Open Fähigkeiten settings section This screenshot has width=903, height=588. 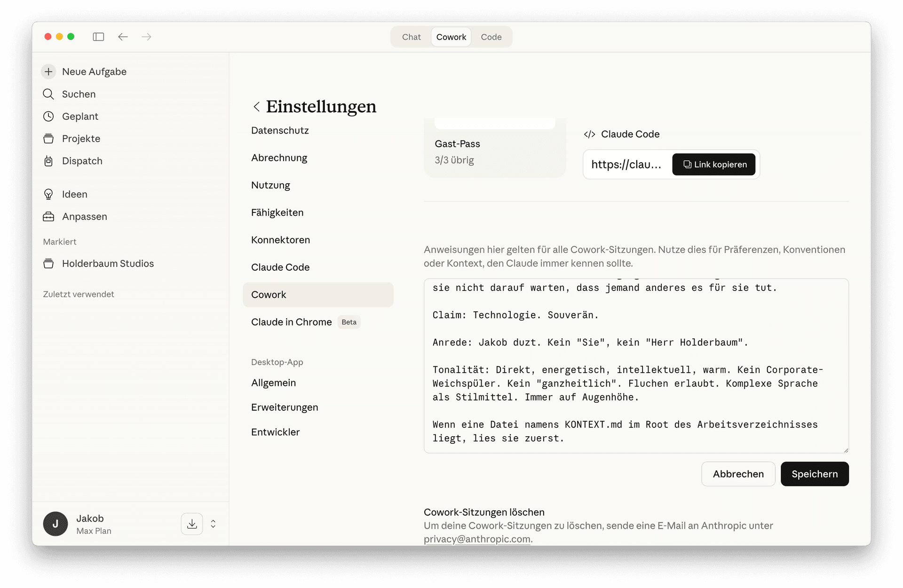[x=277, y=212]
